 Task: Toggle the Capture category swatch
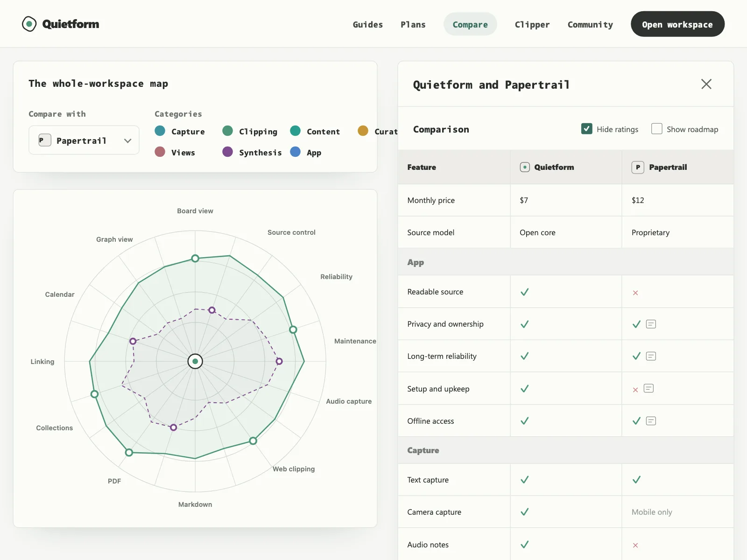click(160, 131)
